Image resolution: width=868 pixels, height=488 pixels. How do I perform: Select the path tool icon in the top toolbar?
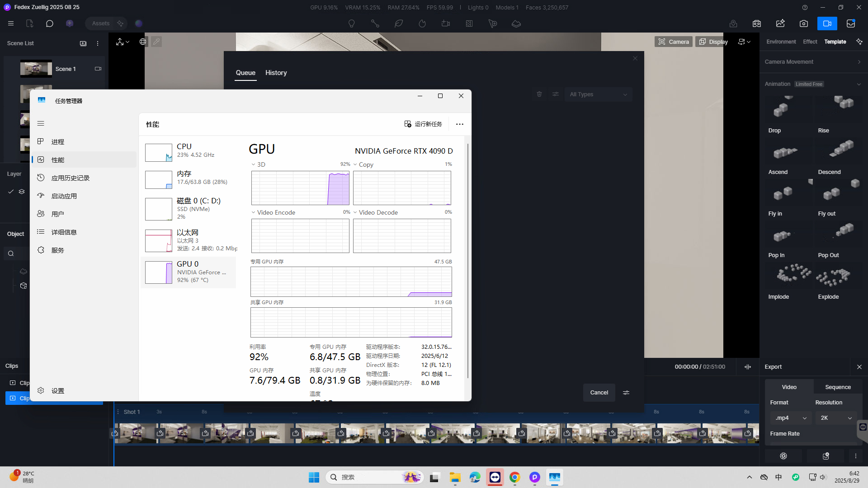pyautogui.click(x=375, y=23)
